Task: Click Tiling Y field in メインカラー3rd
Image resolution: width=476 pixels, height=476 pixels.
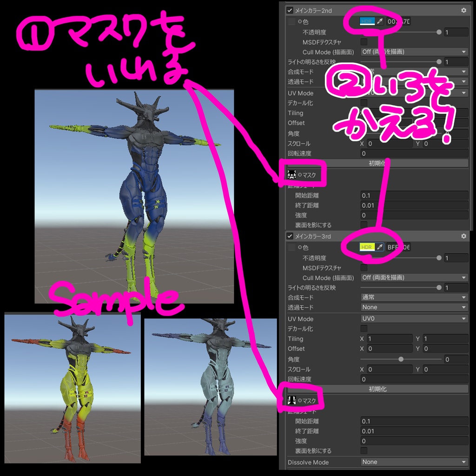Action: point(446,338)
